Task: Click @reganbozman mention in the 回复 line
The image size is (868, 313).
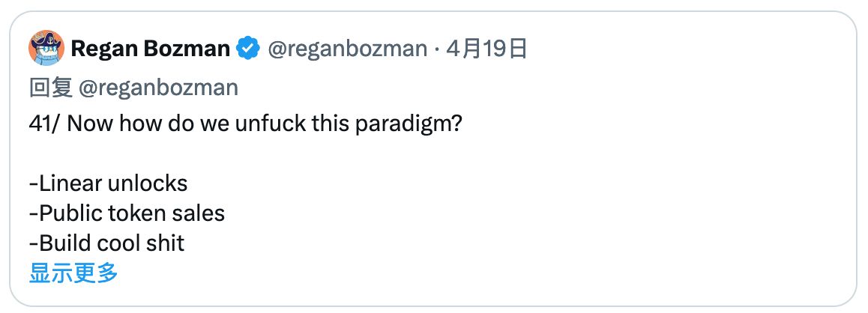Action: (158, 88)
